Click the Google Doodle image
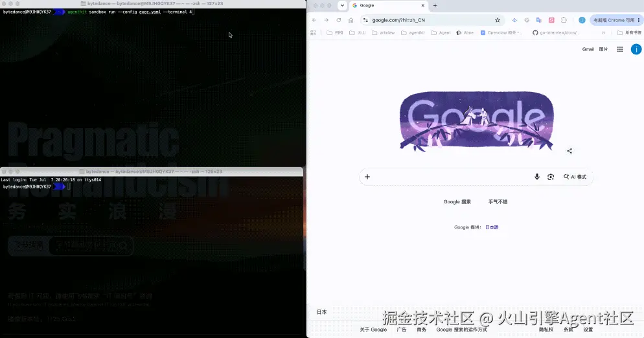644x338 pixels. tap(476, 121)
